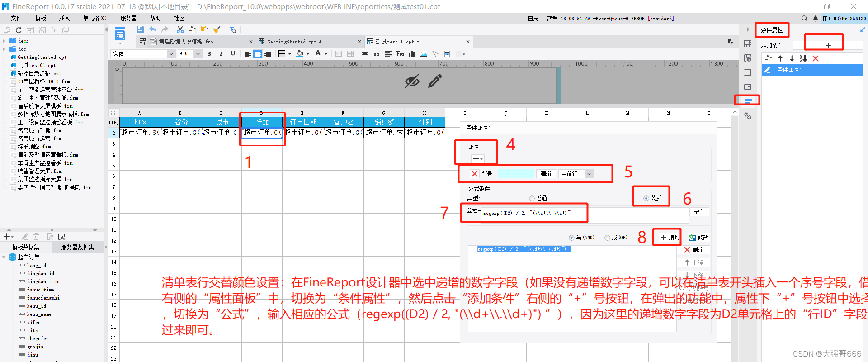
Task: Open the 属性 add property dropdown
Action: coord(477,159)
